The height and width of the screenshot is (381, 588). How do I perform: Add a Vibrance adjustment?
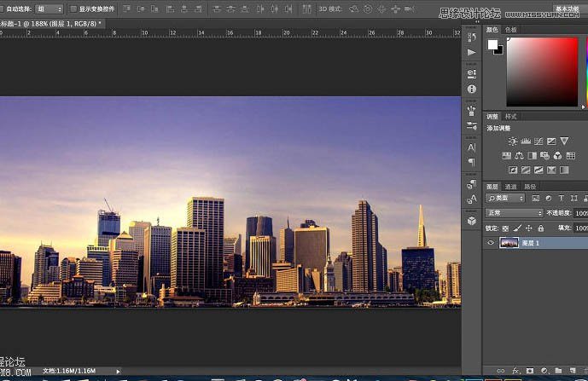(x=564, y=141)
